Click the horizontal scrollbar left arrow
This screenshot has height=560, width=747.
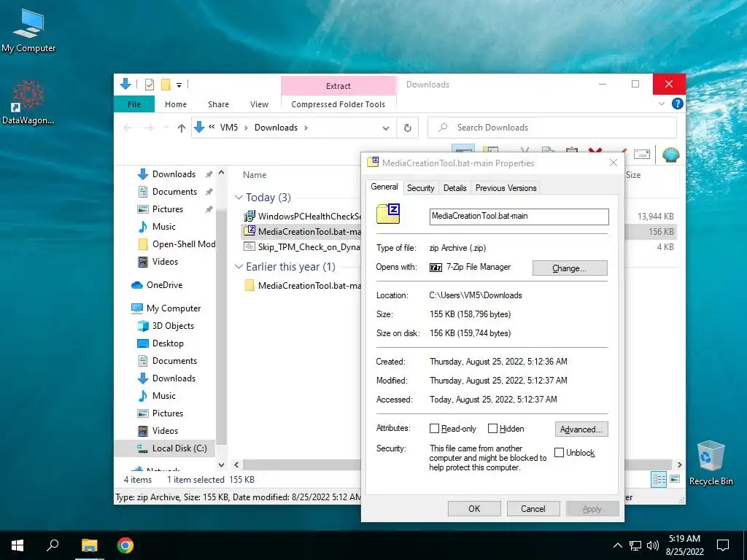[237, 464]
